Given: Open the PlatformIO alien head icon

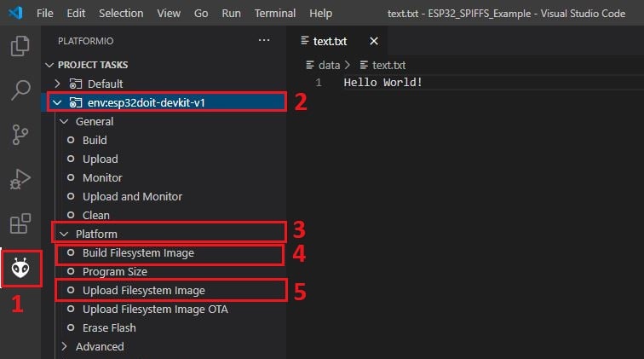Looking at the screenshot, I should 20,269.
